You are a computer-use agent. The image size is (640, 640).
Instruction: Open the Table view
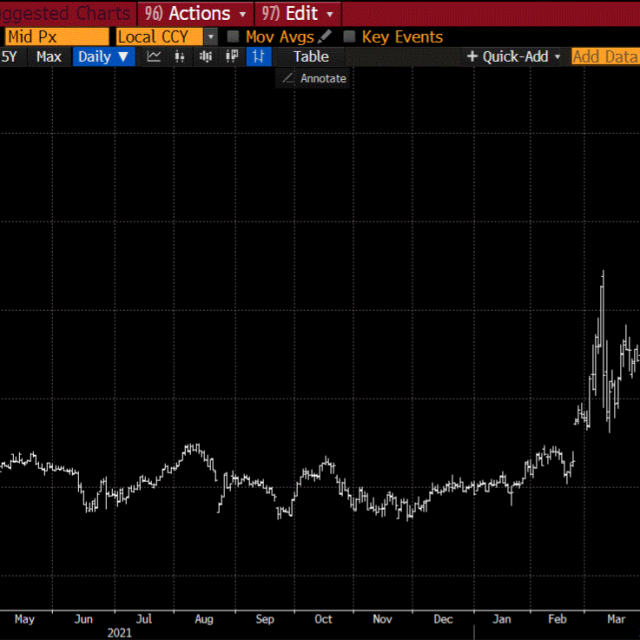tap(310, 57)
